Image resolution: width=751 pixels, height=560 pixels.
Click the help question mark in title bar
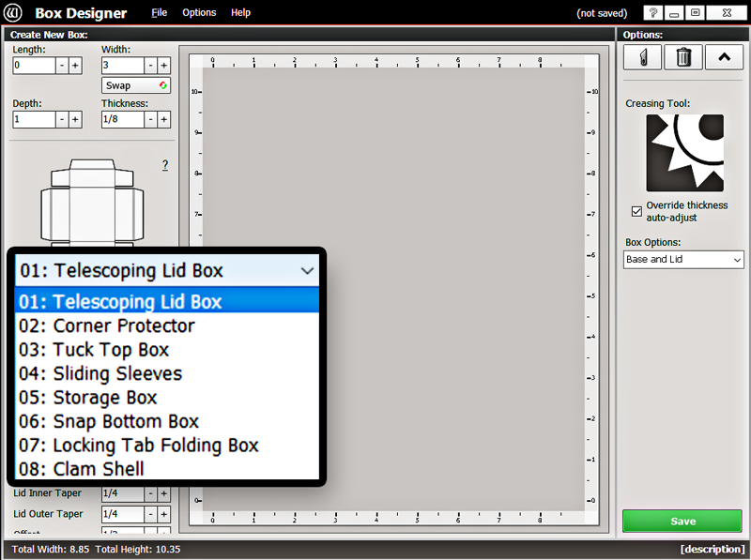652,13
